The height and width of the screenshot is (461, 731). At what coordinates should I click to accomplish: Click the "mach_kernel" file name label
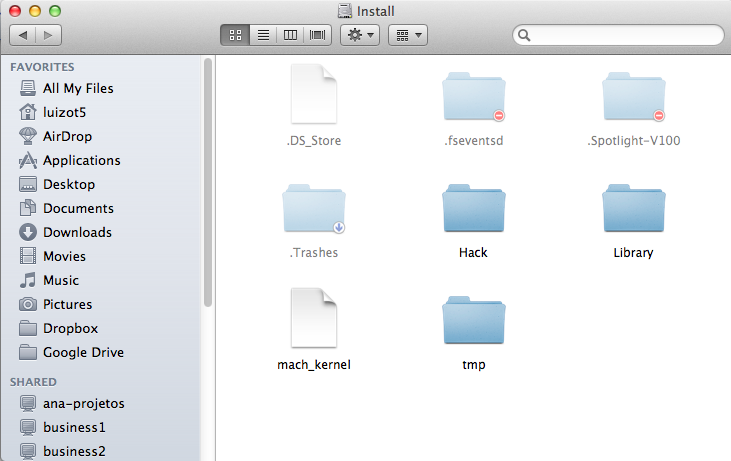pos(314,365)
